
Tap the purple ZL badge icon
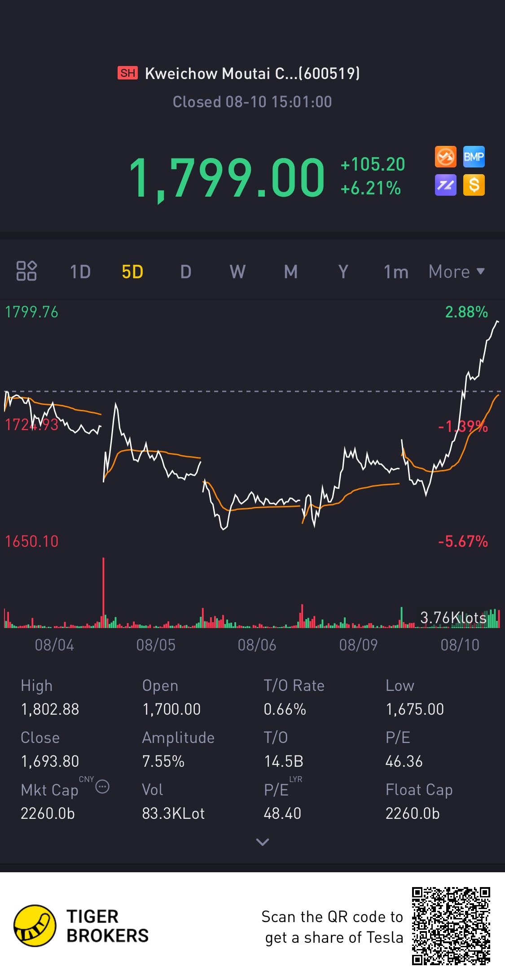(446, 185)
